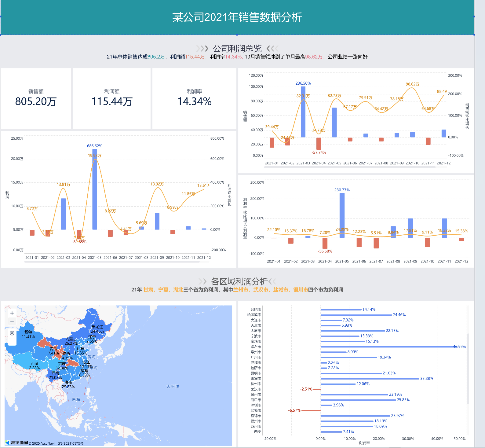Select the title 某公司2021年销售数据分析
The width and height of the screenshot is (485, 448).
coord(237,17)
